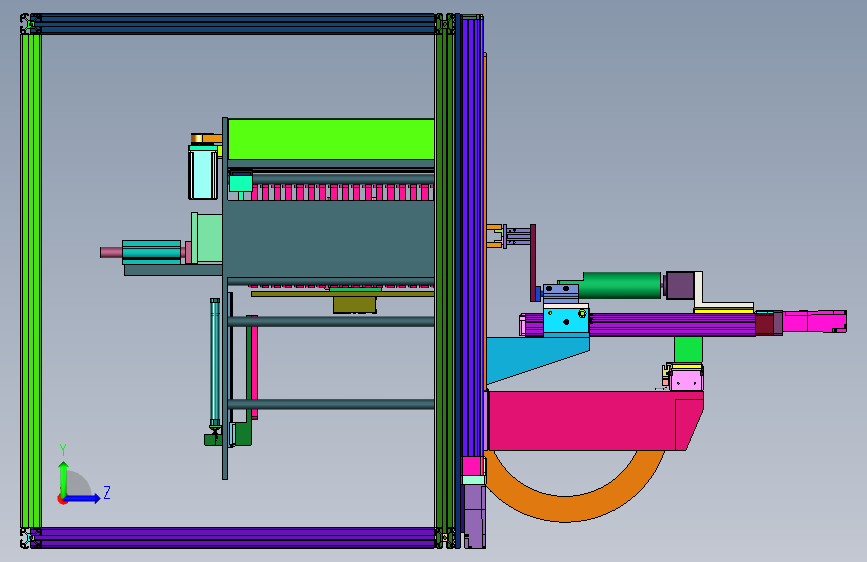This screenshot has height=562, width=867.
Task: Click the blue Z axis arrow on triad
Action: (x=83, y=498)
